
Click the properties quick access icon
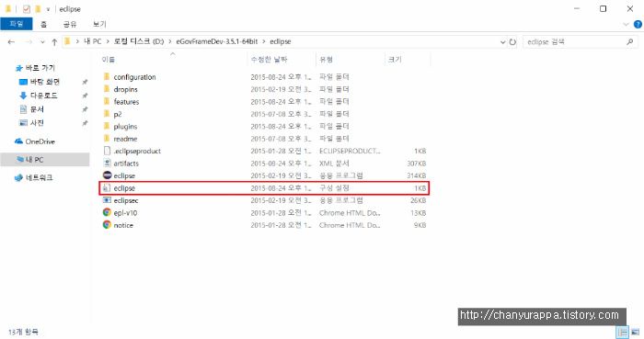[x=27, y=8]
